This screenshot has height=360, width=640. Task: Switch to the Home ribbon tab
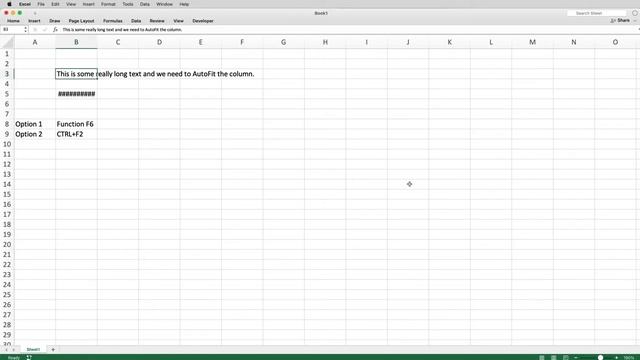tap(13, 21)
